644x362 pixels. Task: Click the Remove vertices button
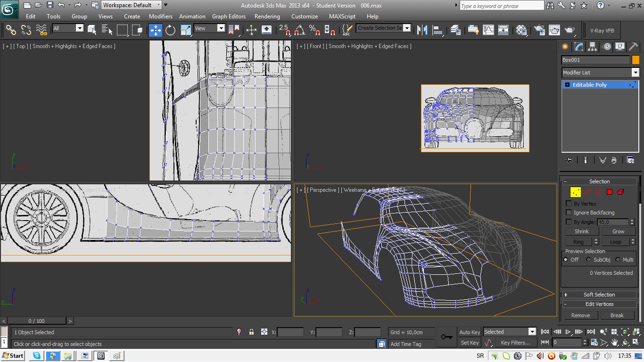[x=581, y=315]
